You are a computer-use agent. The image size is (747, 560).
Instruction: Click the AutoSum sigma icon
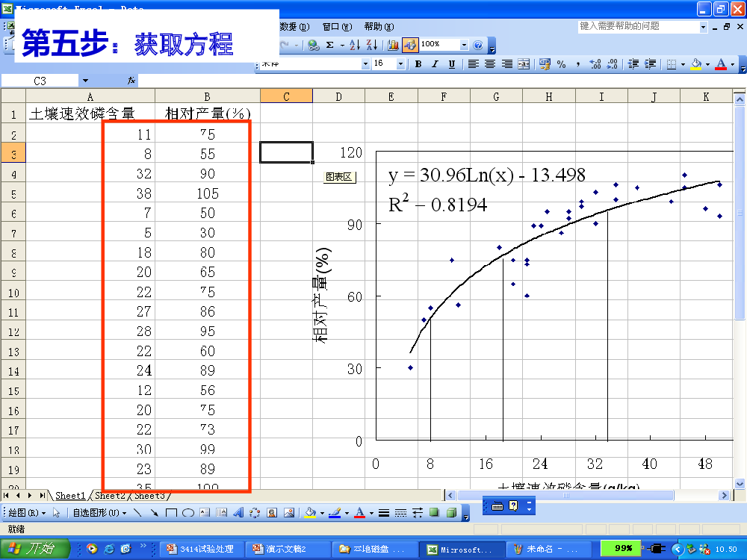(x=329, y=45)
